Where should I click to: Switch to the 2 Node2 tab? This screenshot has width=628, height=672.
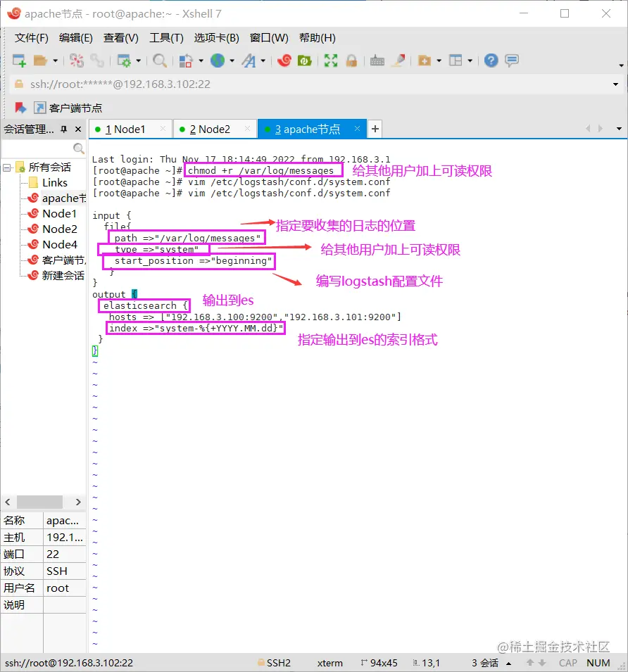click(x=210, y=129)
